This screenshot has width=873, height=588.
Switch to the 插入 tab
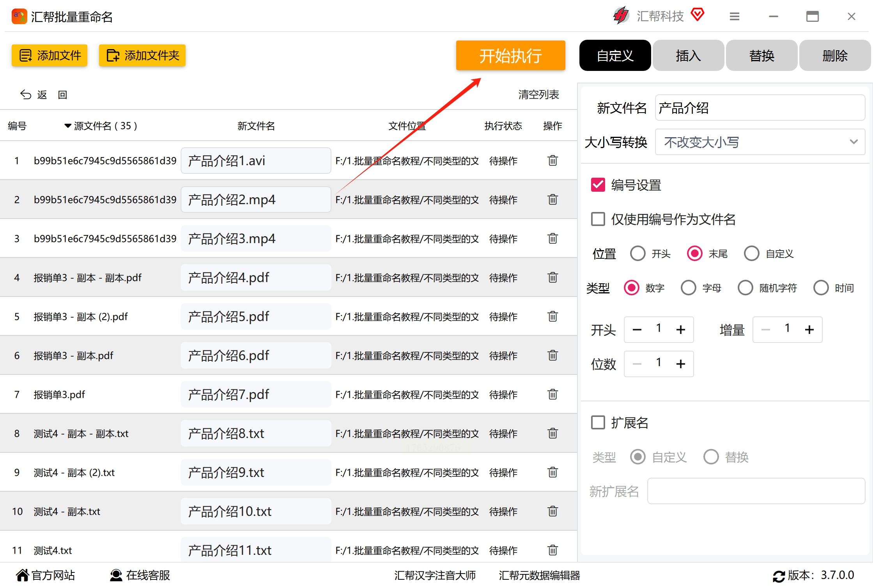688,55
